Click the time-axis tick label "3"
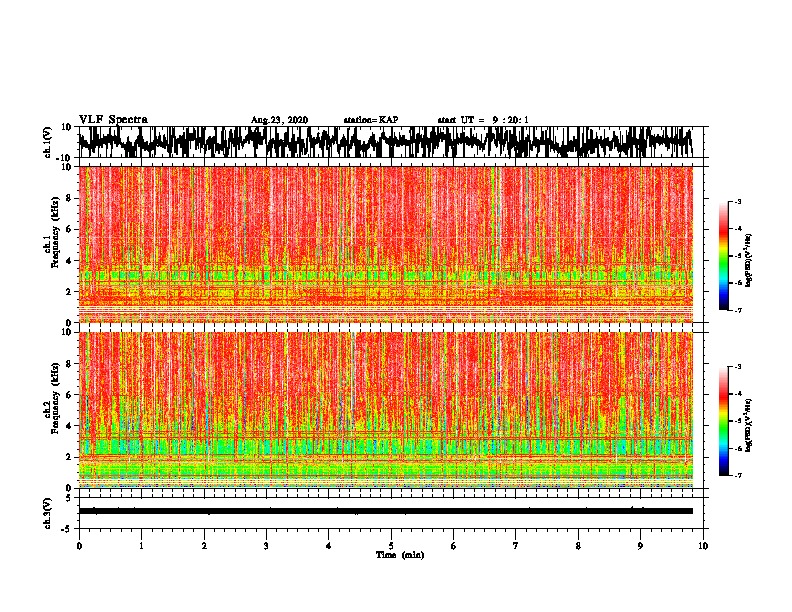The width and height of the screenshot is (792, 612). [266, 545]
